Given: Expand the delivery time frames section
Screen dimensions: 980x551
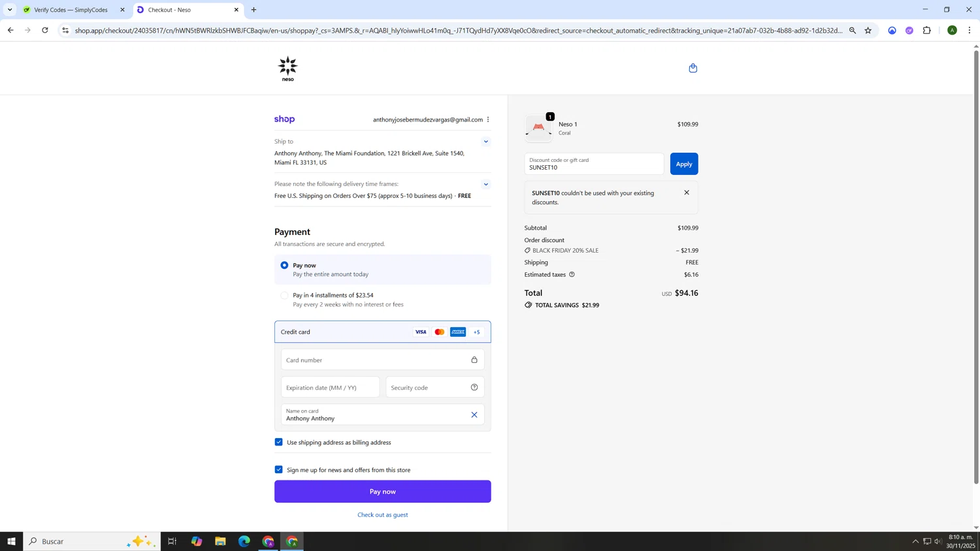Looking at the screenshot, I should tap(485, 184).
